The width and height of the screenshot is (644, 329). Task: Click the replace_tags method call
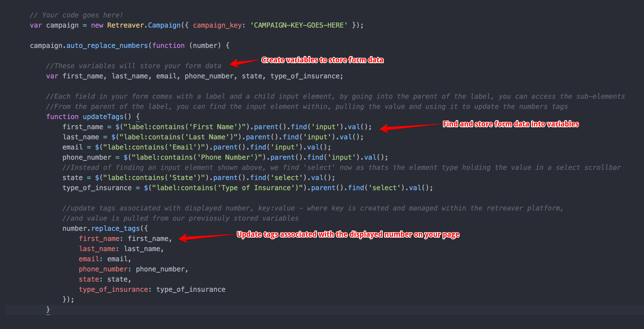tap(115, 229)
